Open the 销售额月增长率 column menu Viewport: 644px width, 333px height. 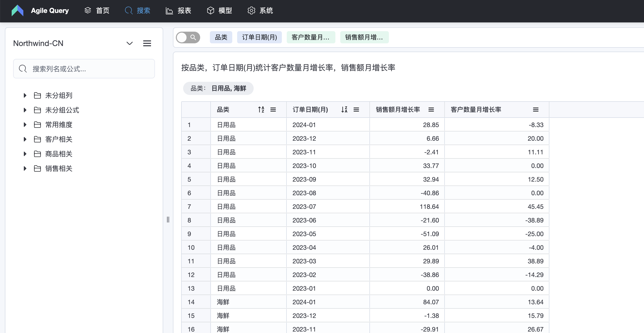431,110
